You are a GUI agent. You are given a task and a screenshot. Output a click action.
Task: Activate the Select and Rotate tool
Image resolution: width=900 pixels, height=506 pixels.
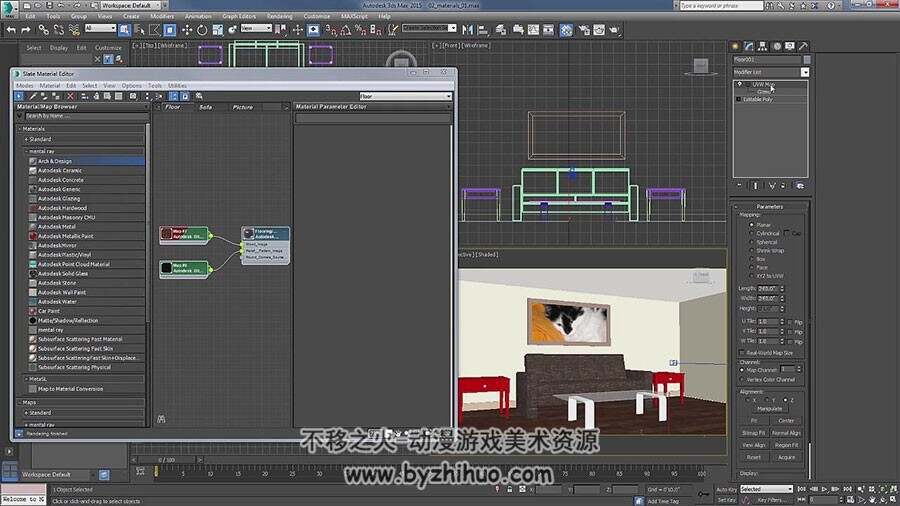[x=202, y=30]
